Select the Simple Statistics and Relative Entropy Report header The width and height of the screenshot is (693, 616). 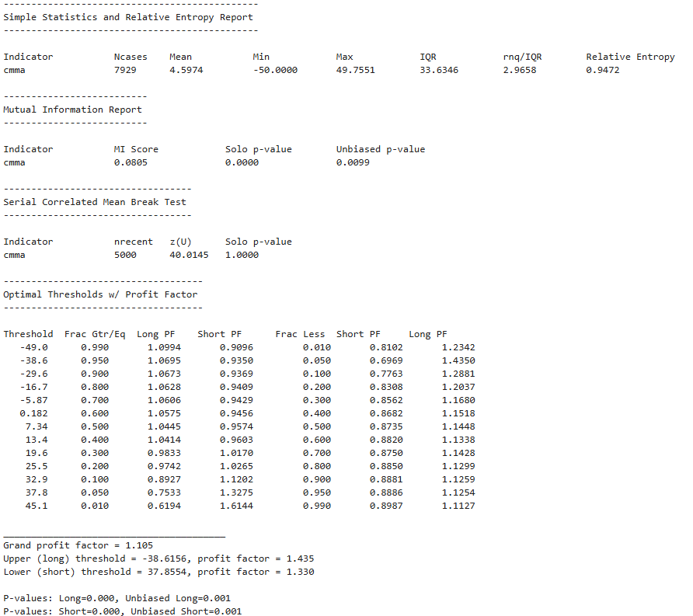coord(128,16)
